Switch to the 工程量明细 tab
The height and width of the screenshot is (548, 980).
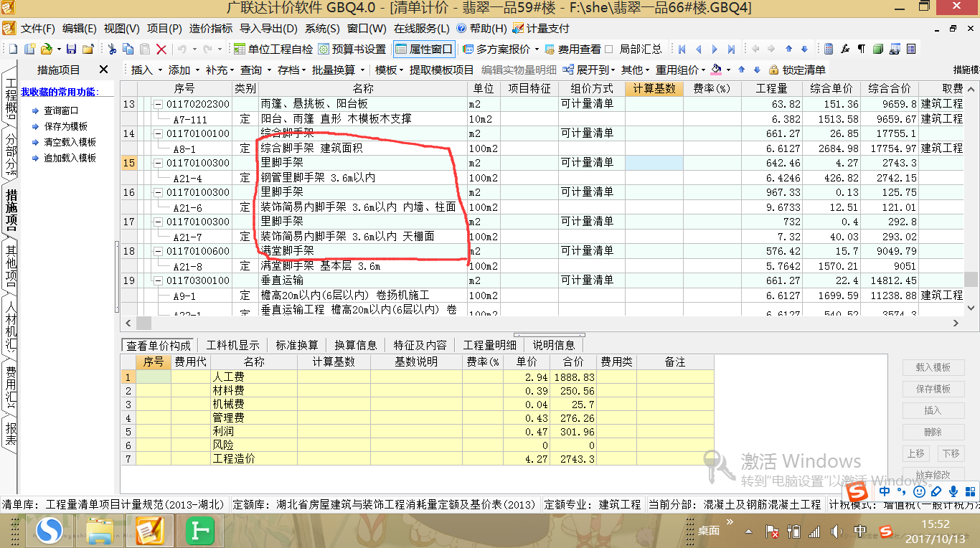[x=489, y=345]
